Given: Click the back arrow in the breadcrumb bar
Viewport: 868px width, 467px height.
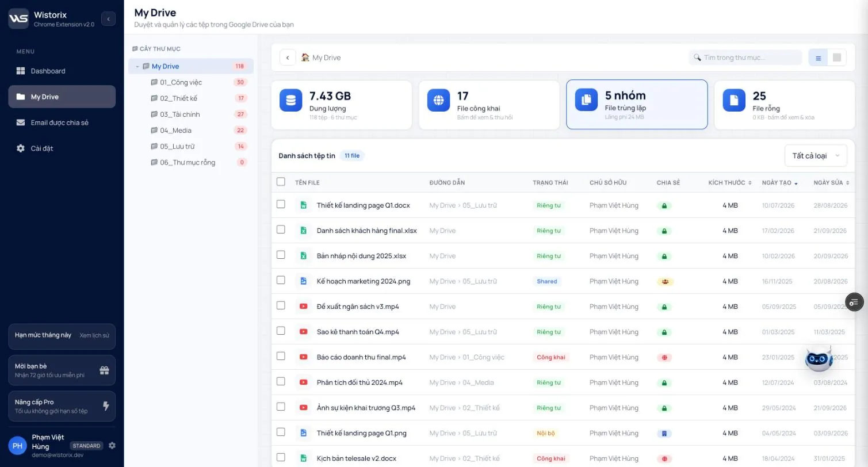Looking at the screenshot, I should coord(288,58).
